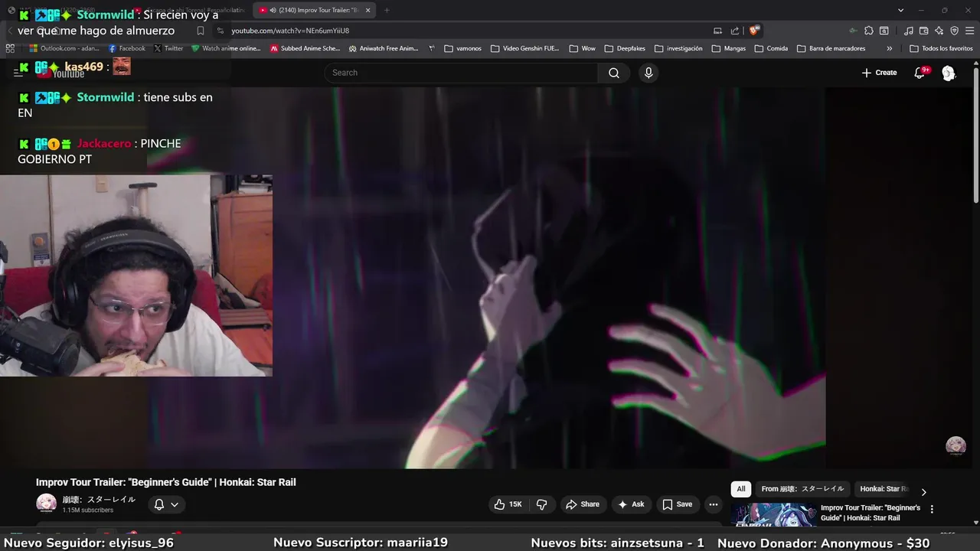Open the new tab plus button
Viewport: 980px width, 551px height.
pos(387,10)
